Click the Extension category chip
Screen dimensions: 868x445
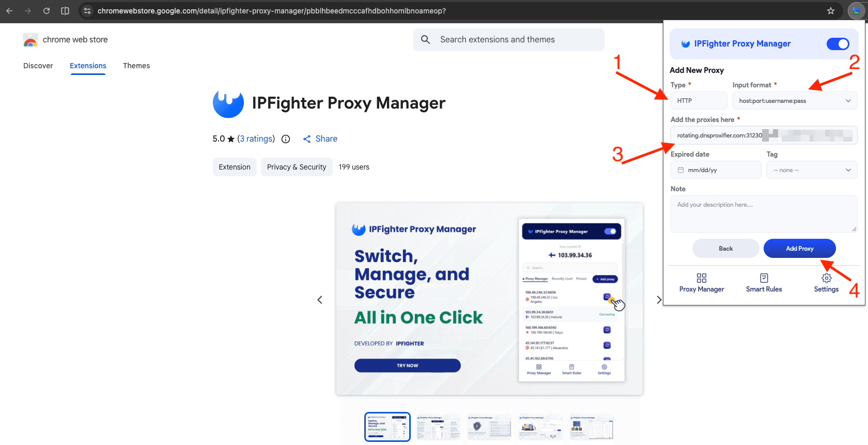(x=235, y=167)
